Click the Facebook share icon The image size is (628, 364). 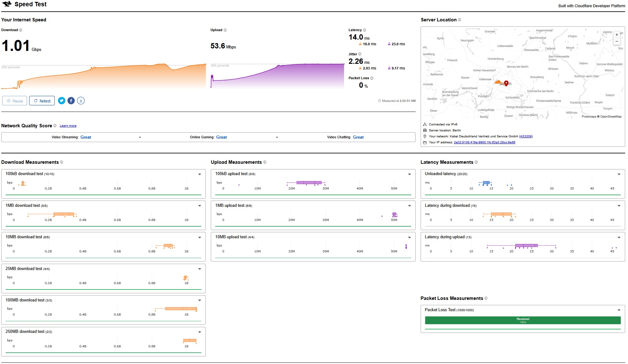pyautogui.click(x=71, y=101)
